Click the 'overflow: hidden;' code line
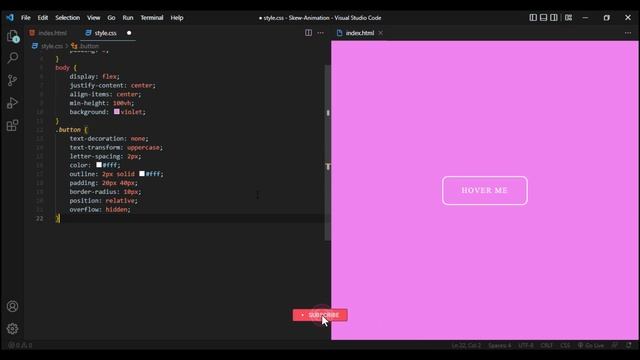 [100, 209]
